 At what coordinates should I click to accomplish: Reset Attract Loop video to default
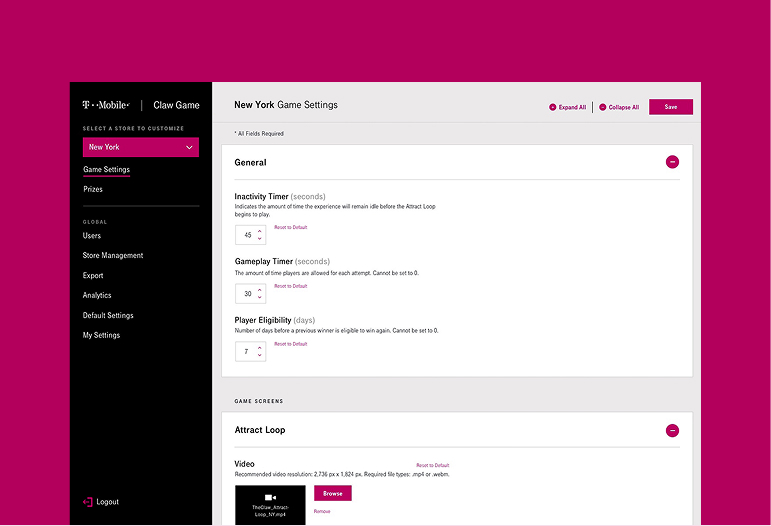[433, 465]
